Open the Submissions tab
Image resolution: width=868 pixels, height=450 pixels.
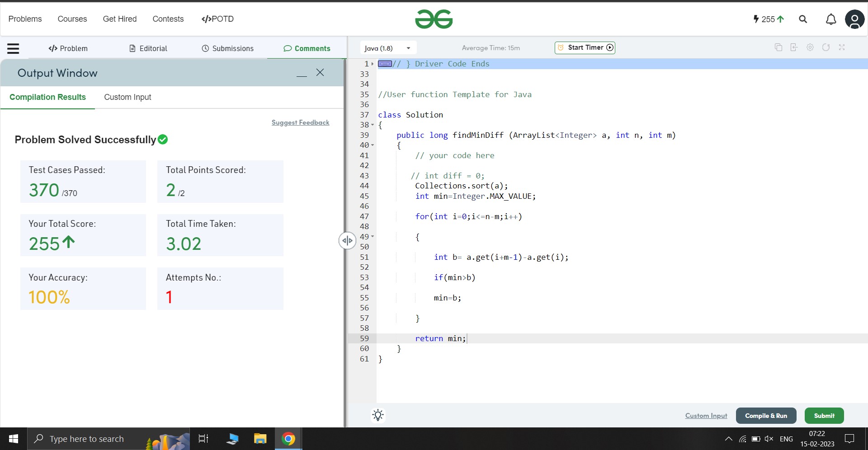click(x=227, y=48)
